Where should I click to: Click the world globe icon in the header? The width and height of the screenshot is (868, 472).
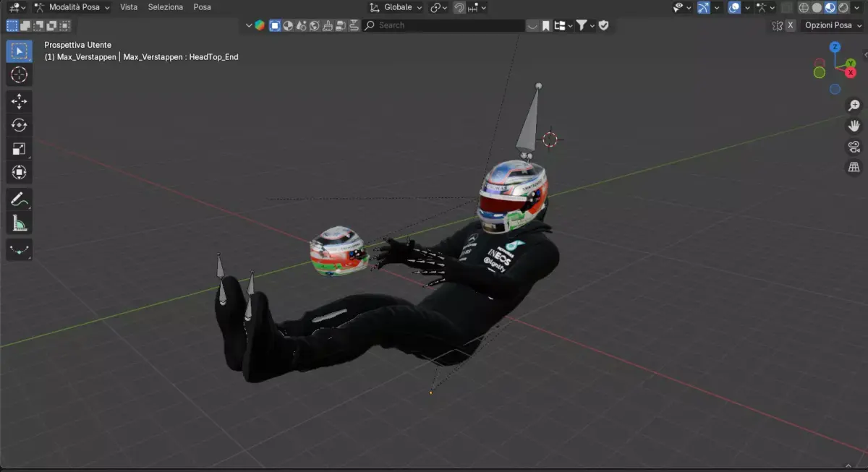click(x=315, y=25)
